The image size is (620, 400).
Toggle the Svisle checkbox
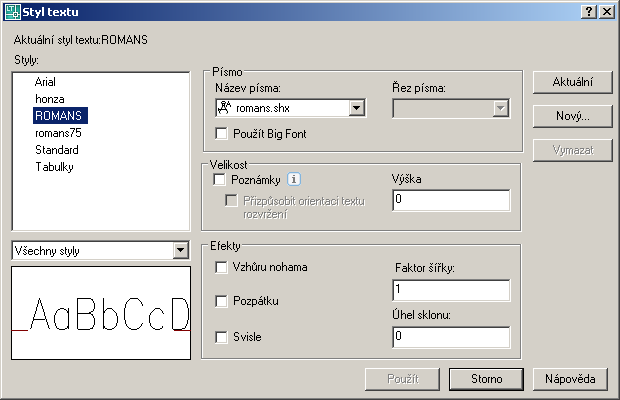click(222, 337)
